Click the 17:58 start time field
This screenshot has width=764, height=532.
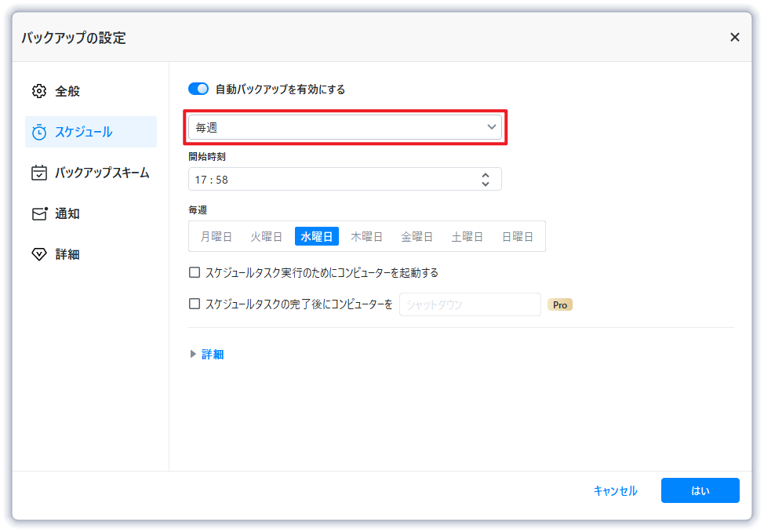(345, 180)
